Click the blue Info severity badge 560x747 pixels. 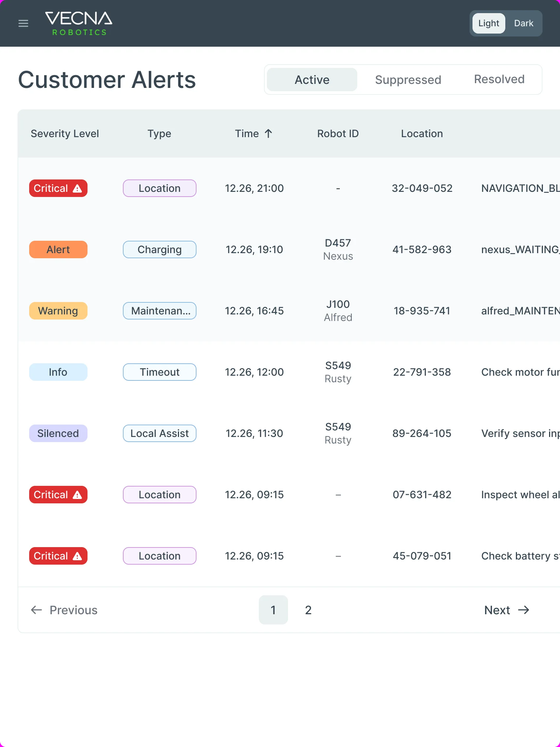click(58, 372)
